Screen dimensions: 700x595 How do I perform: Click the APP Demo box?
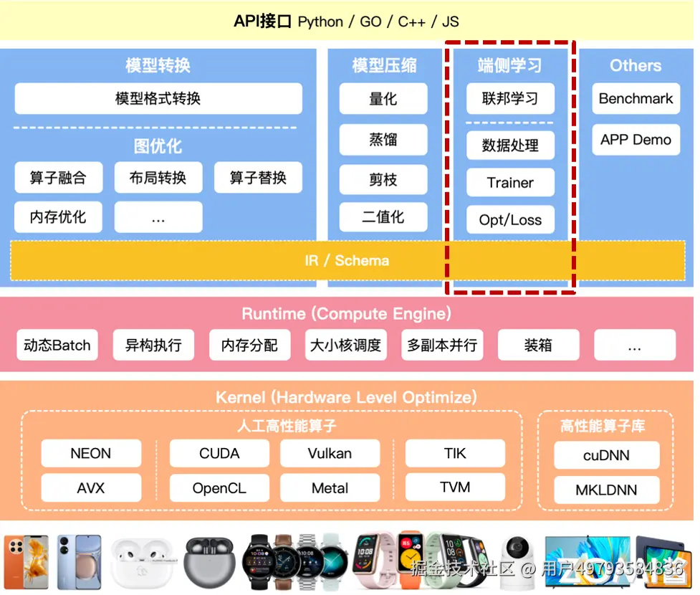636,139
